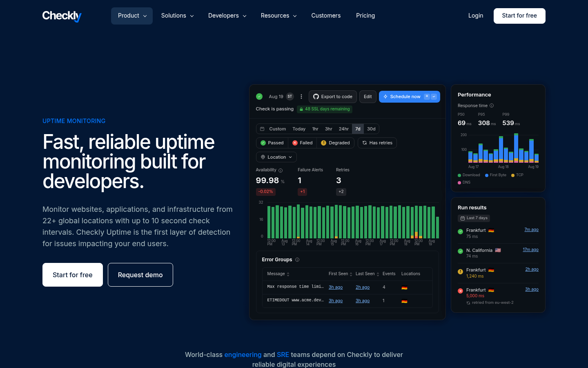Viewport: 588px width, 368px height.
Task: Click Schedule now button
Action: pos(410,96)
